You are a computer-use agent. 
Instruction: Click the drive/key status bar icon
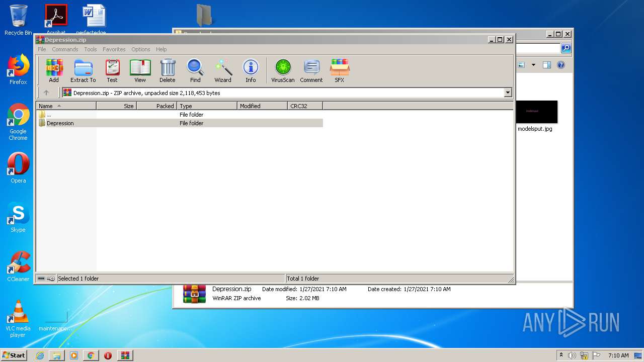tap(46, 279)
